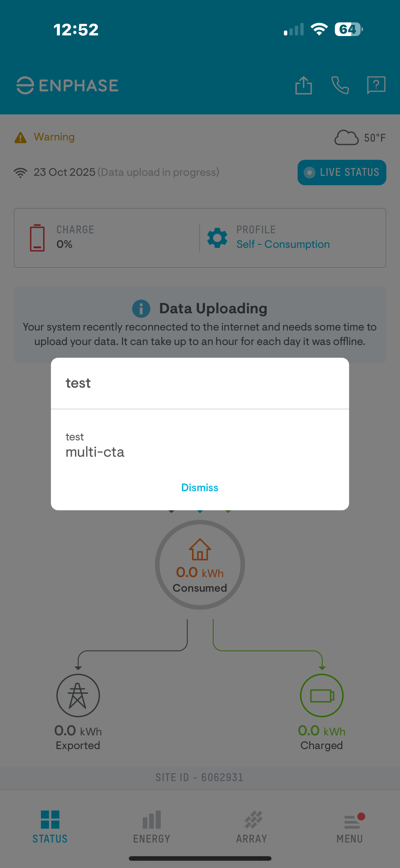Tap the yellow warning triangle icon

pyautogui.click(x=21, y=137)
